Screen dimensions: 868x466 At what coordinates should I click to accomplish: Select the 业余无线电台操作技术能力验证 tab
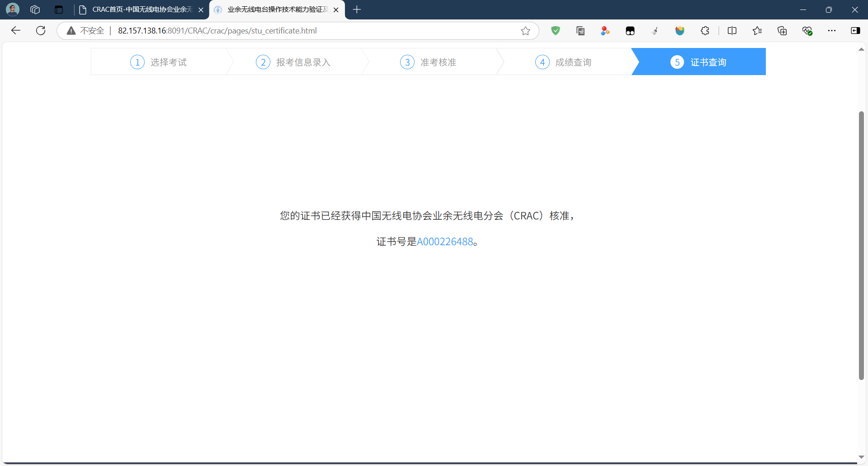[x=277, y=10]
